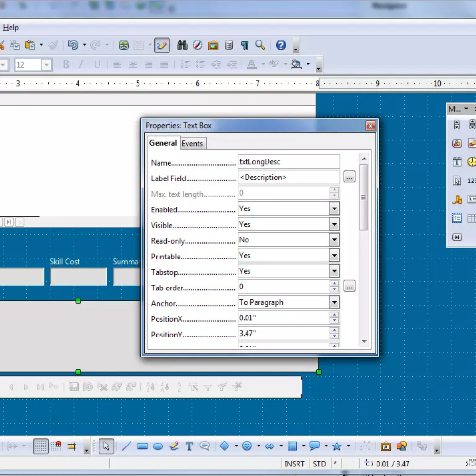The image size is (476, 476).
Task: Open the Fontwork Gallery icon
Action: coord(386,446)
